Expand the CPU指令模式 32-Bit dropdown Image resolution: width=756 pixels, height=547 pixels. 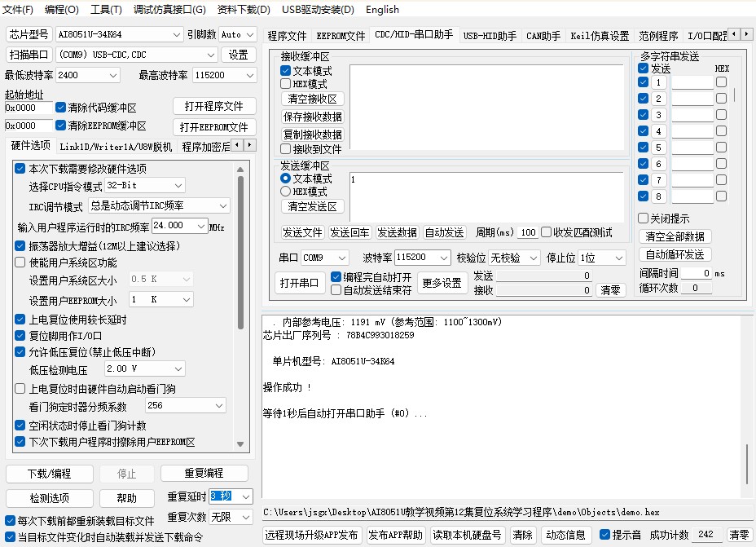(178, 185)
